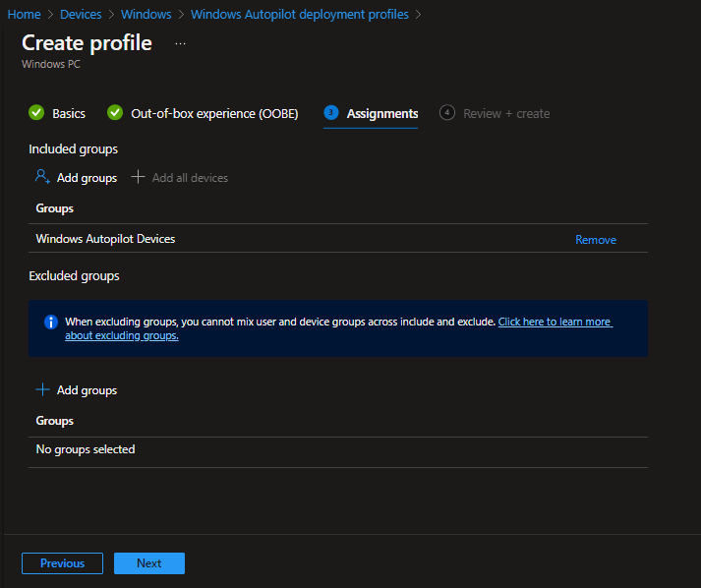Image resolution: width=701 pixels, height=588 pixels.
Task: Click the Excluded groups heading
Action: coord(74,276)
